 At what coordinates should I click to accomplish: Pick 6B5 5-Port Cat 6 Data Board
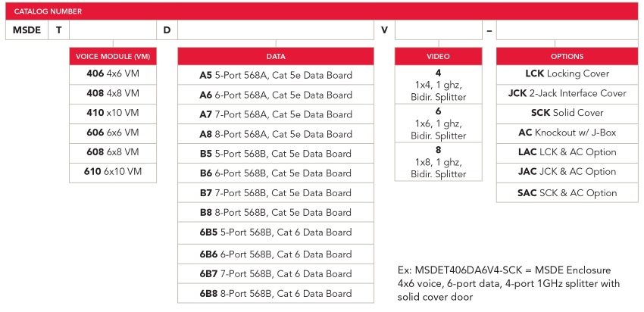276,232
